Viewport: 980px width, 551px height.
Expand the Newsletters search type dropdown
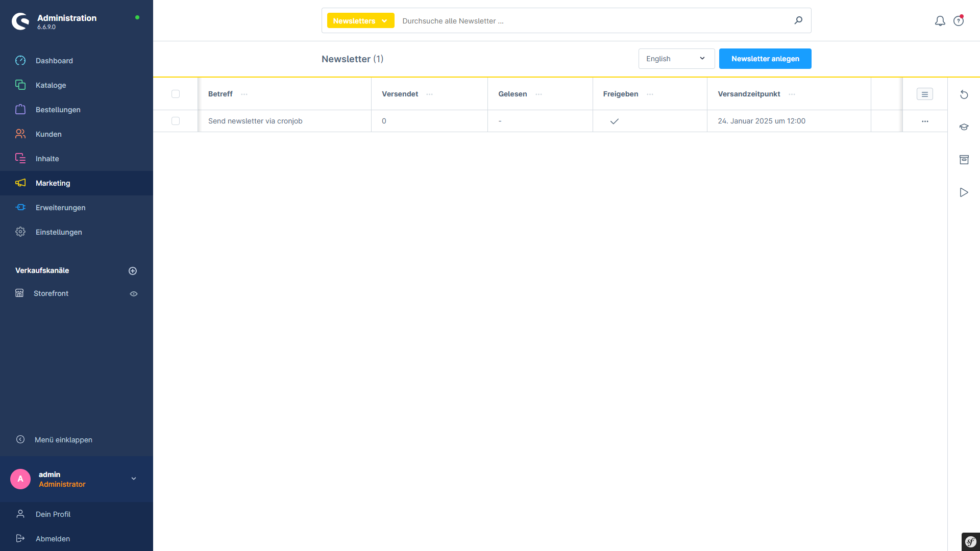coord(360,21)
